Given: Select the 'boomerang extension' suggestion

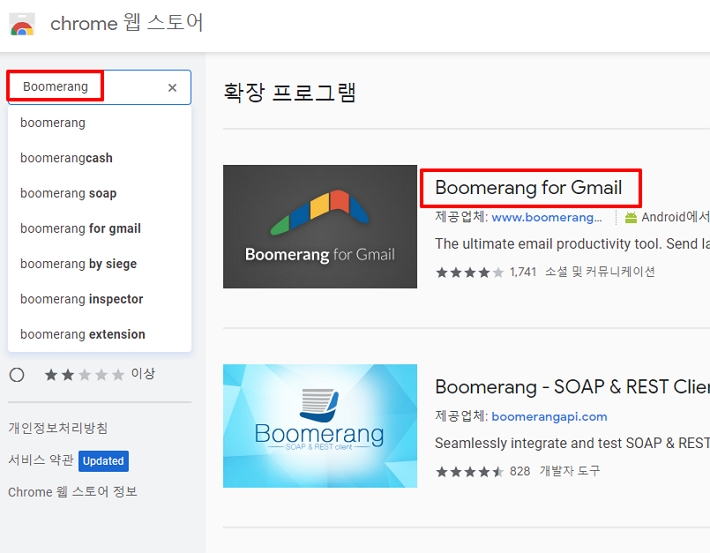Looking at the screenshot, I should click(x=99, y=335).
